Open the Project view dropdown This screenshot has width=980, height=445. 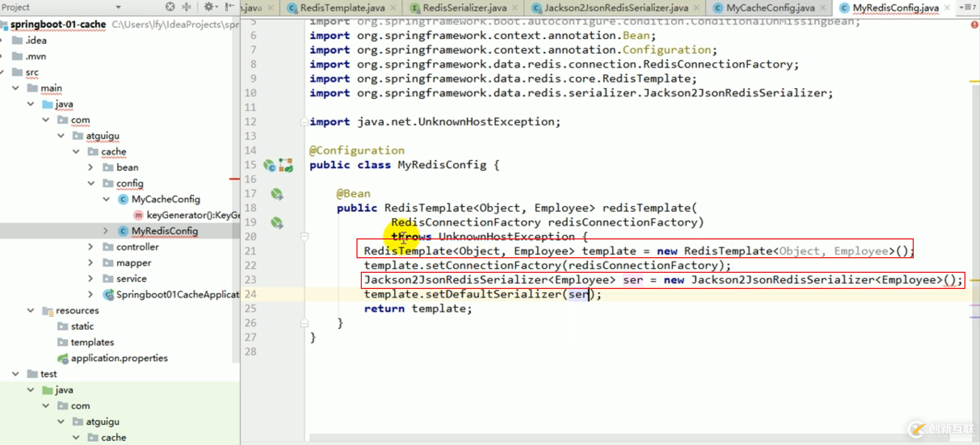(x=118, y=8)
